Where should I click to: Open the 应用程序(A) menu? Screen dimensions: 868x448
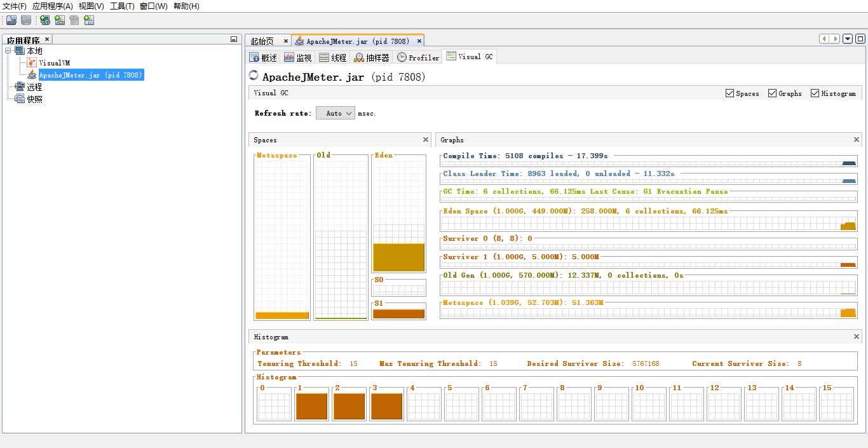[53, 6]
